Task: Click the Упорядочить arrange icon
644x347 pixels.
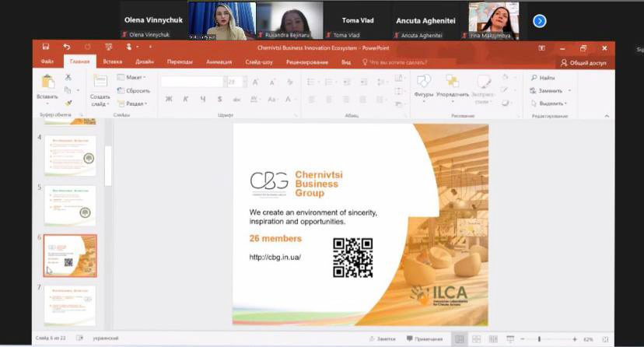Action: (x=453, y=85)
